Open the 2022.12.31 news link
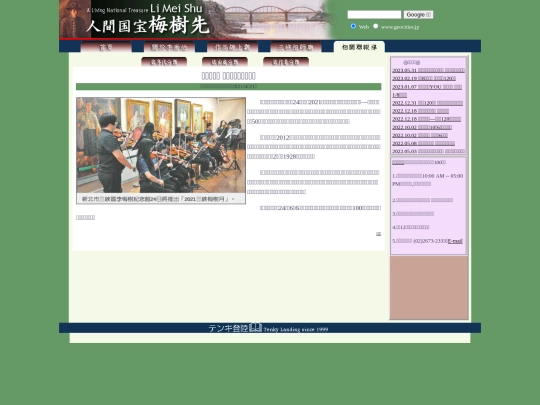The height and width of the screenshot is (405, 540). [x=427, y=103]
